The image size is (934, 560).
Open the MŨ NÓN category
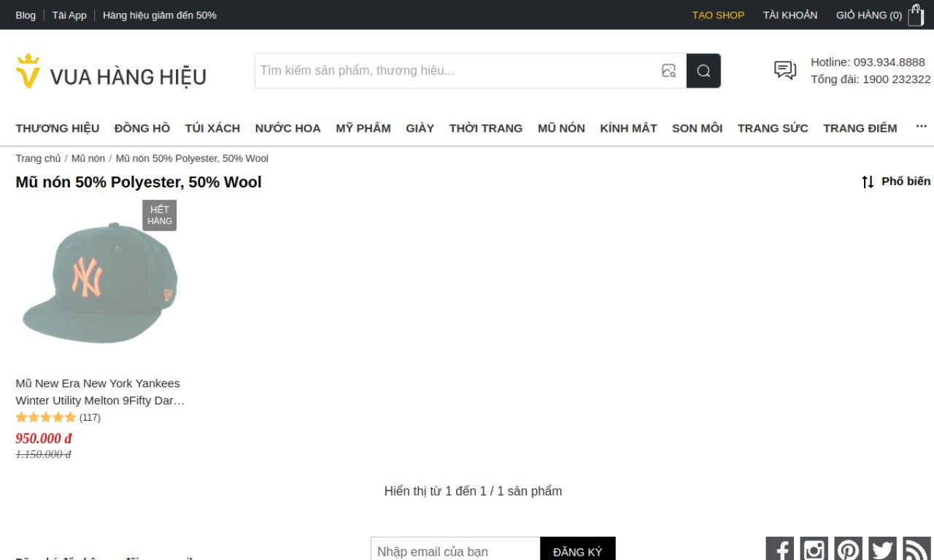pos(561,128)
